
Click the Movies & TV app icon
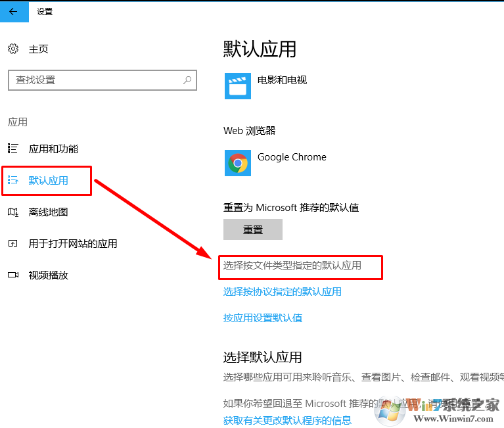238,86
